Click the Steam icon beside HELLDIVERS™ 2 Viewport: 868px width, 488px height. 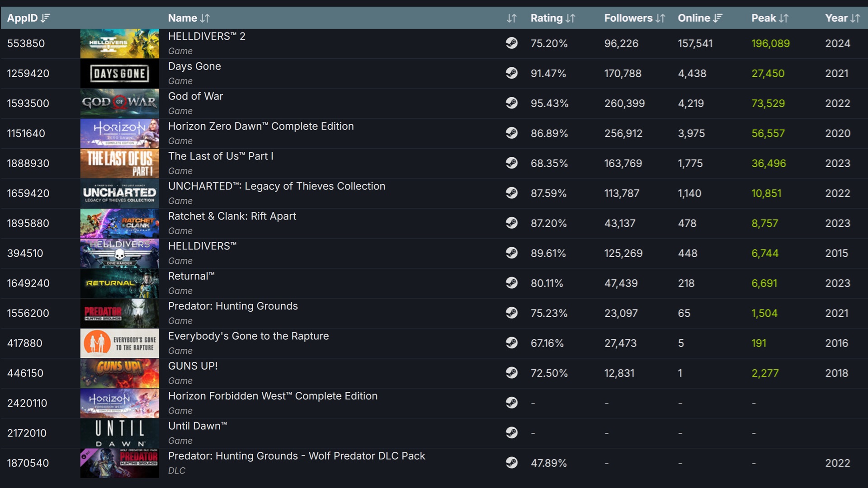coord(512,43)
